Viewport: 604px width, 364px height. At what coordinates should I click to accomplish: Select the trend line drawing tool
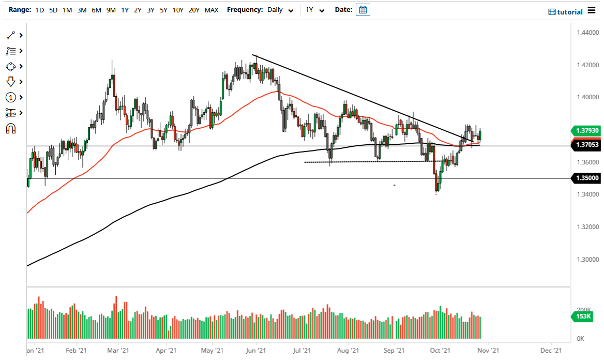coord(9,35)
